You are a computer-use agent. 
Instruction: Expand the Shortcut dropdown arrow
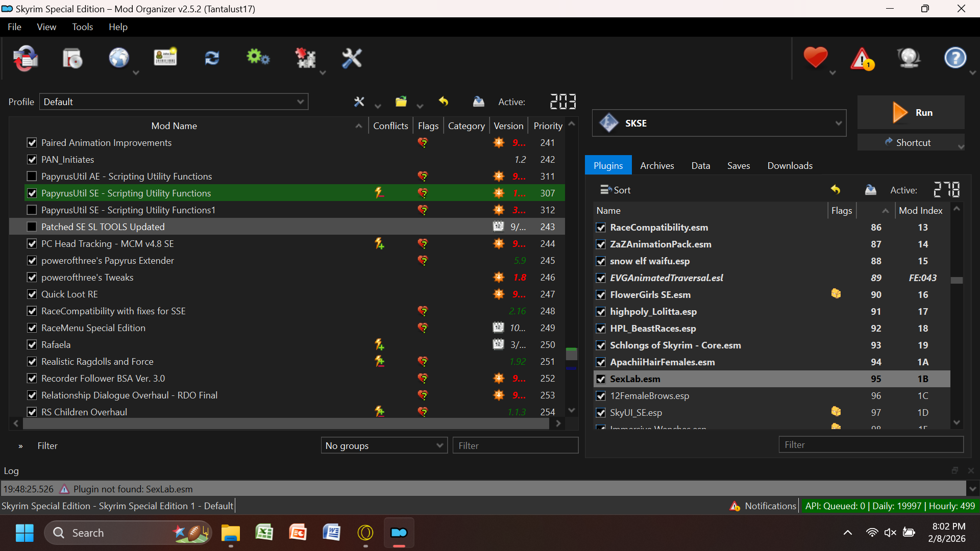[x=961, y=147]
